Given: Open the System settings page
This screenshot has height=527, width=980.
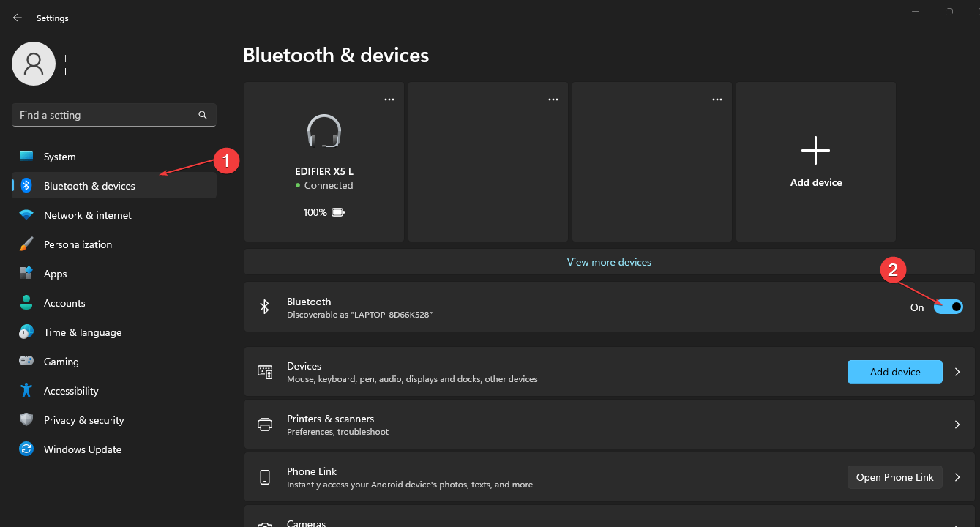Looking at the screenshot, I should (x=114, y=157).
